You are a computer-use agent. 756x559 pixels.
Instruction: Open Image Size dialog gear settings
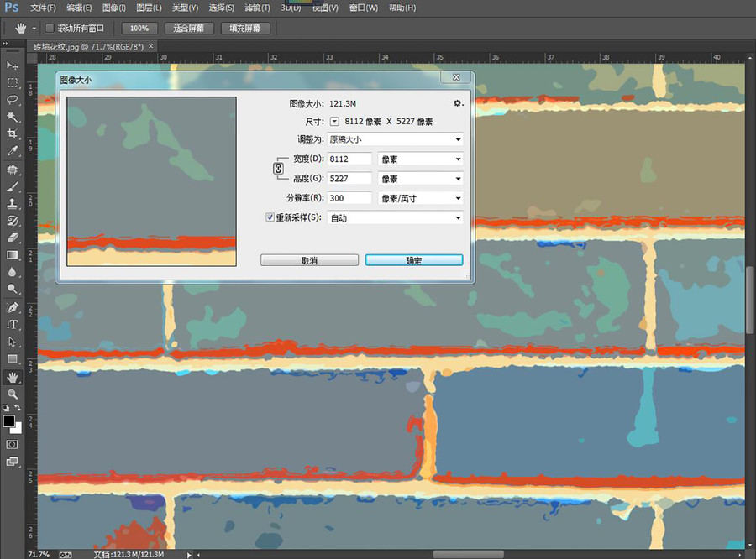[x=458, y=103]
